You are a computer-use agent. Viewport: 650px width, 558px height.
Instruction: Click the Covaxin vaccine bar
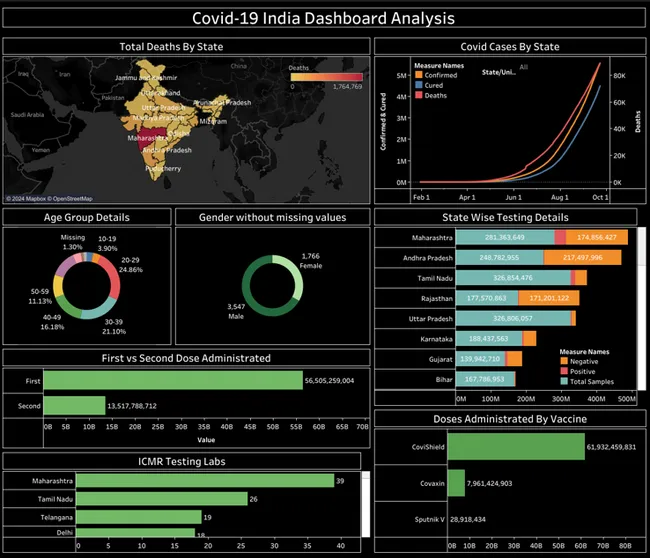pos(456,484)
